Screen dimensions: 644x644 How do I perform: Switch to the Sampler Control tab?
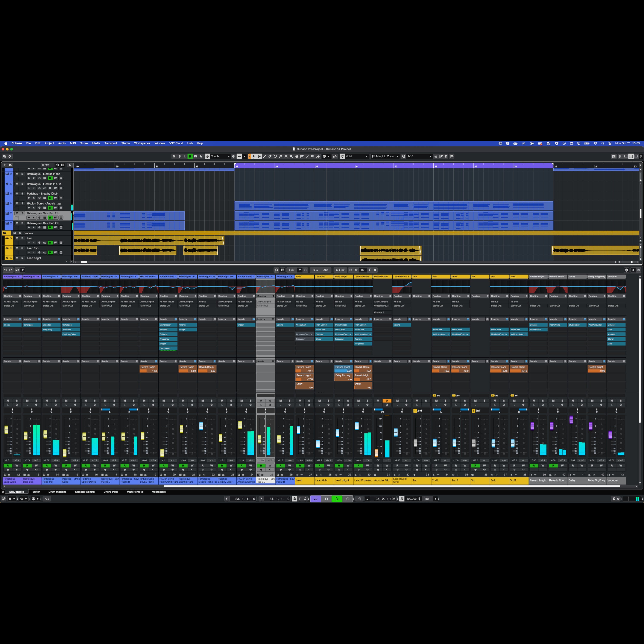point(85,492)
